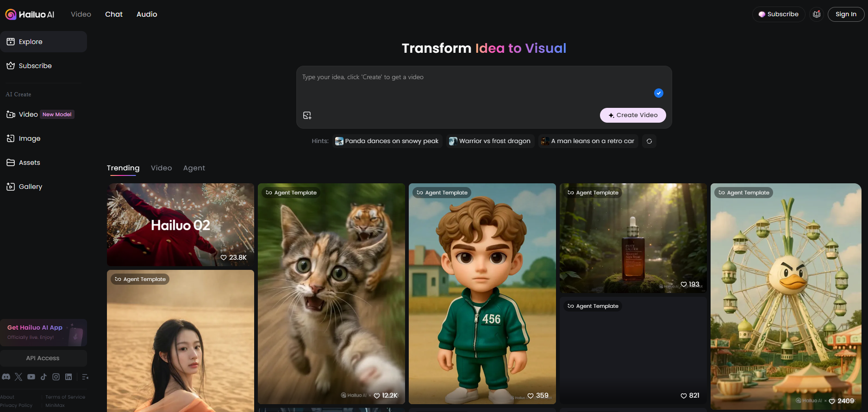Open the 456 tracksuit boy thumbnail
Image resolution: width=868 pixels, height=412 pixels.
tap(482, 293)
